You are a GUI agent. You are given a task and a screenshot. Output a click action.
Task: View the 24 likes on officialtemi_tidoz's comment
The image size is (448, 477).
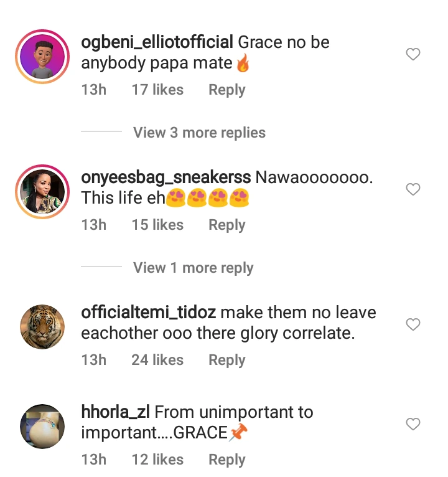[x=157, y=360]
